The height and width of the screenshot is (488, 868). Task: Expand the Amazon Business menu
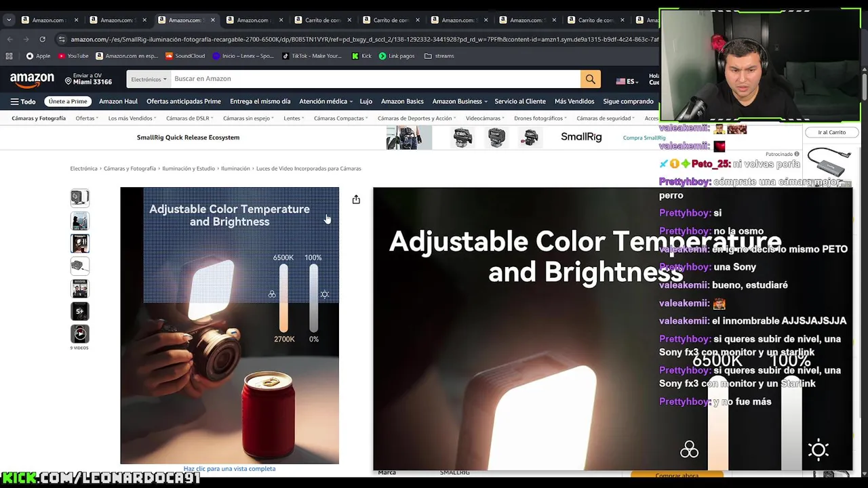(460, 102)
